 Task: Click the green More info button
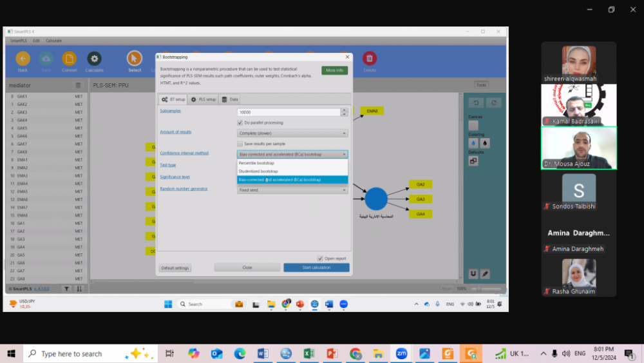pos(334,70)
